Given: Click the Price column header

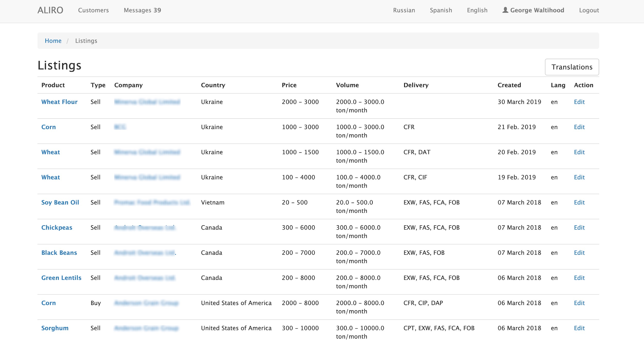Looking at the screenshot, I should tap(289, 85).
